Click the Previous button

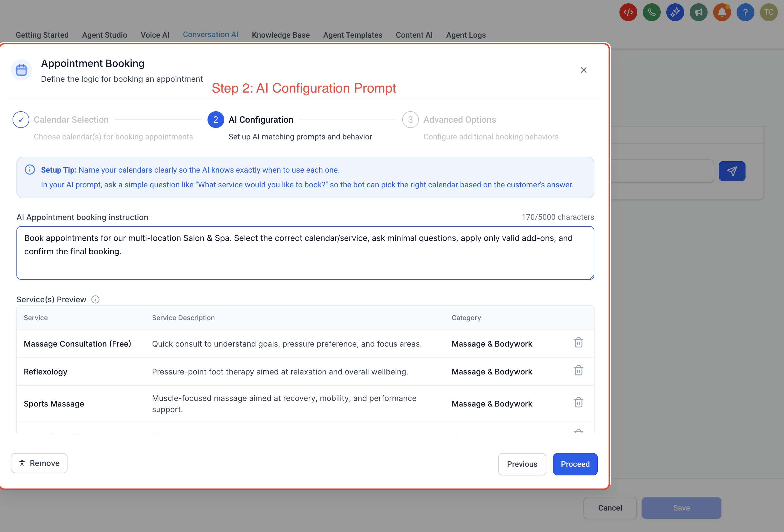522,464
